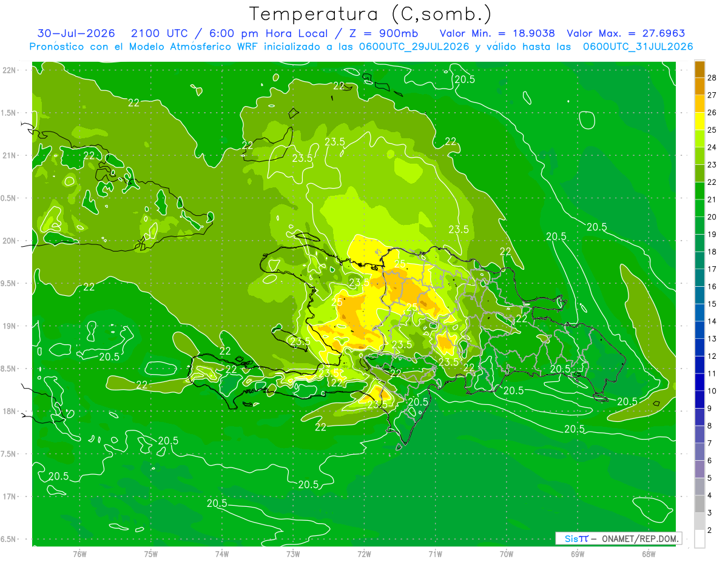Click the "2100 UTC" time label
The width and height of the screenshot is (728, 562).
(x=160, y=33)
